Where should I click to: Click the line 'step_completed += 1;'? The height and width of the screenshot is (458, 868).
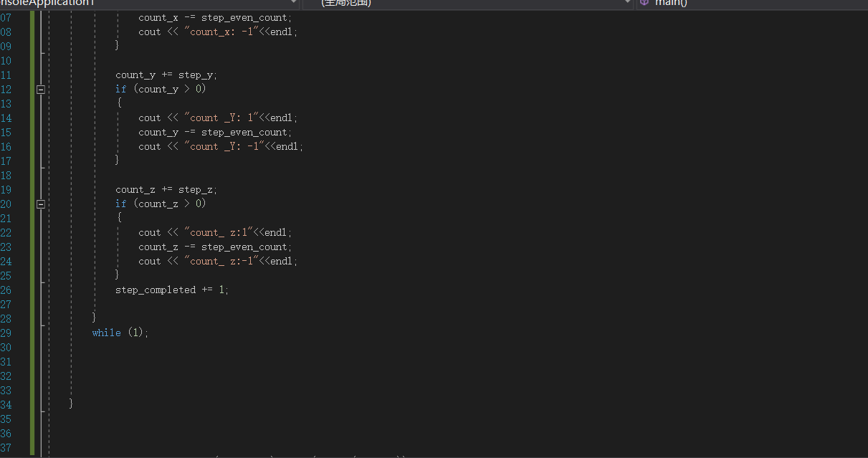[172, 290]
